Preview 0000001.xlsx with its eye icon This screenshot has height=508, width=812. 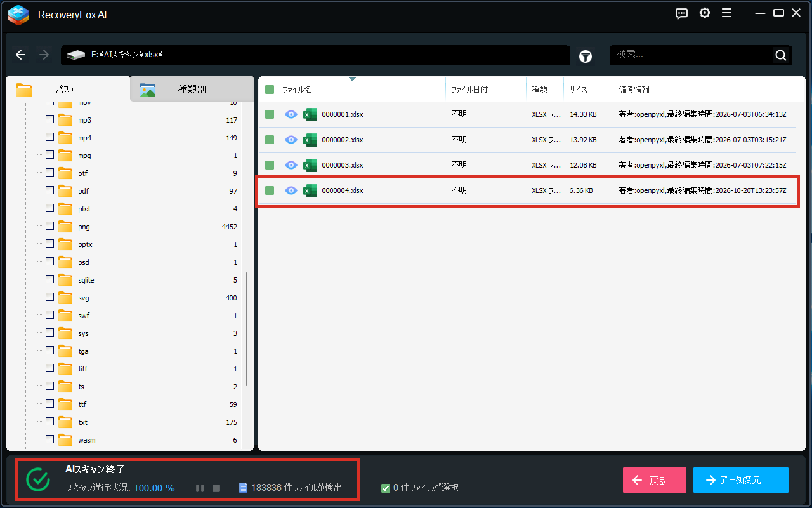click(291, 114)
